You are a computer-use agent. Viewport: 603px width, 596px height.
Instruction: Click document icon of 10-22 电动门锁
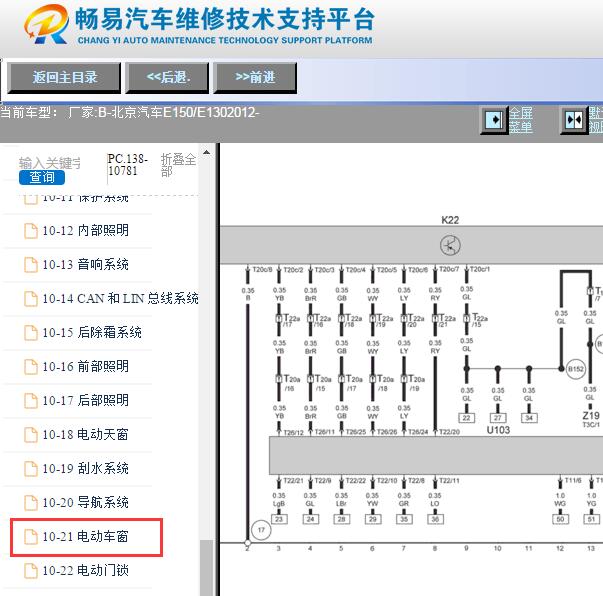pyautogui.click(x=31, y=570)
